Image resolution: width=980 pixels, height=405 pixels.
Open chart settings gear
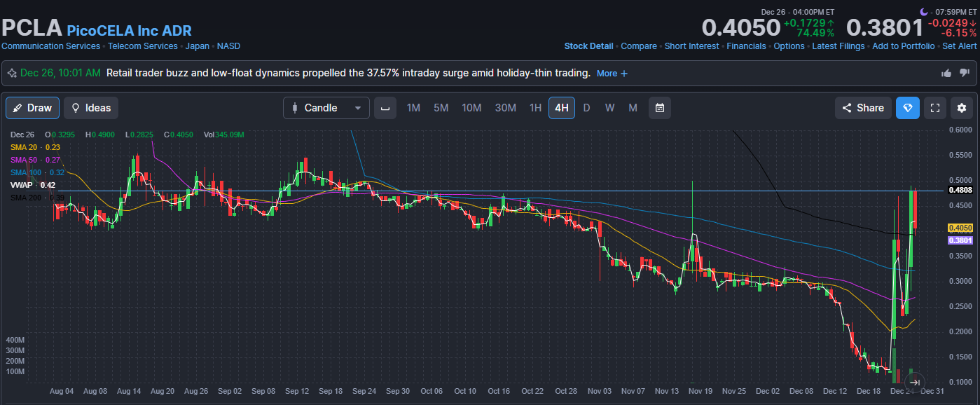pyautogui.click(x=962, y=108)
